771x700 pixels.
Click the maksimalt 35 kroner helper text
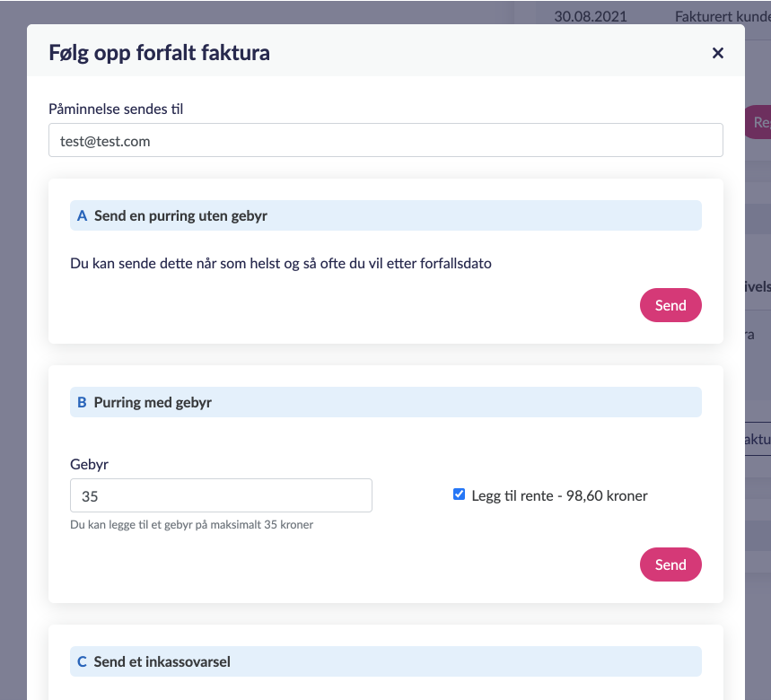point(191,525)
